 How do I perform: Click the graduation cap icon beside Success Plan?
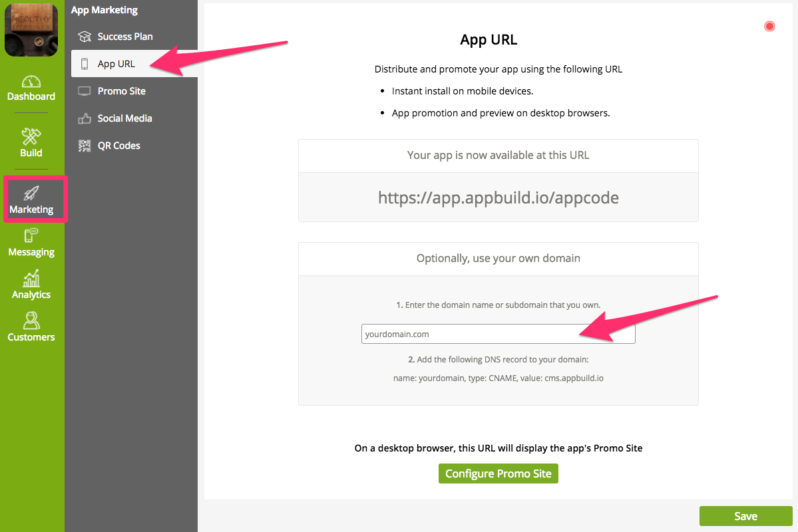(x=85, y=37)
